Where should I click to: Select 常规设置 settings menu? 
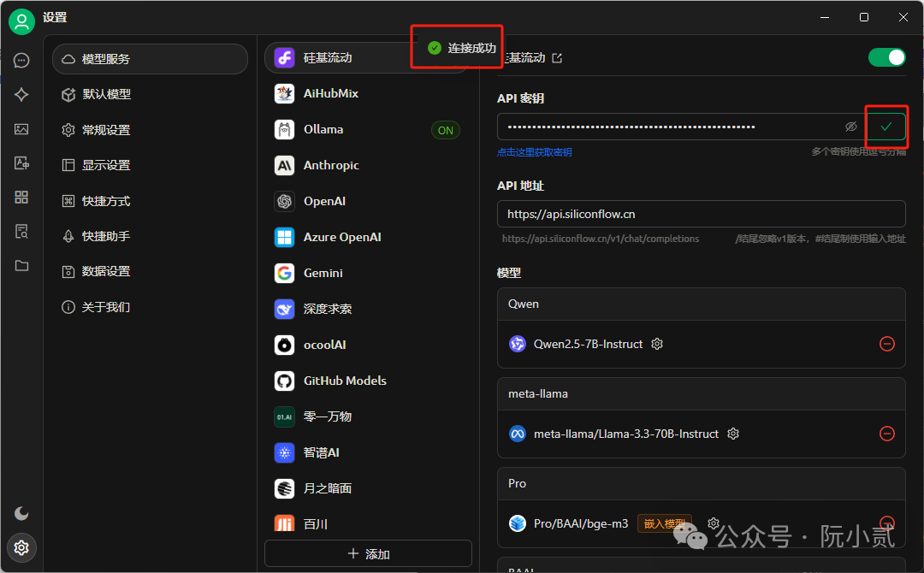151,130
